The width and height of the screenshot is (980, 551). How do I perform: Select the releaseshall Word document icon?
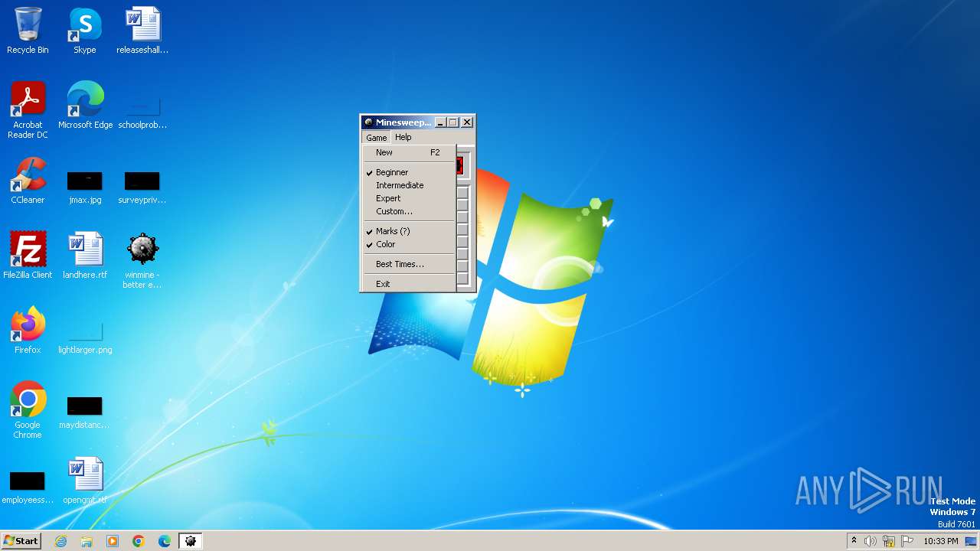coord(142,31)
